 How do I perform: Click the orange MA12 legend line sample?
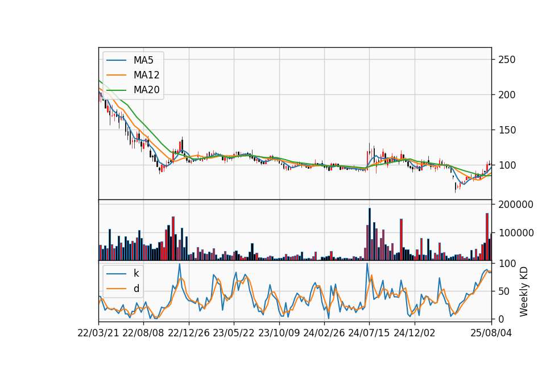[x=116, y=75]
